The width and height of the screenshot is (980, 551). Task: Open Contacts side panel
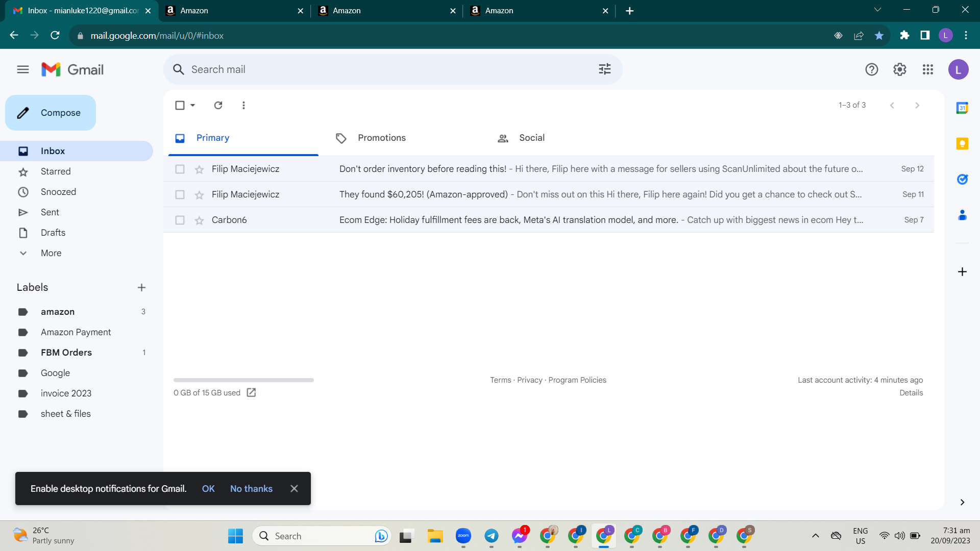pyautogui.click(x=962, y=215)
